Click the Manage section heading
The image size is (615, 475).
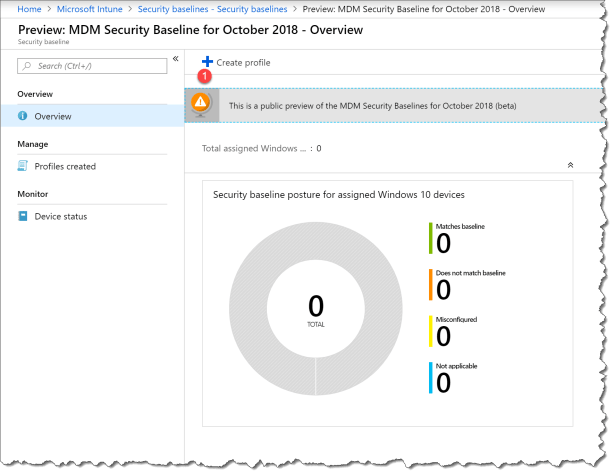(x=33, y=144)
